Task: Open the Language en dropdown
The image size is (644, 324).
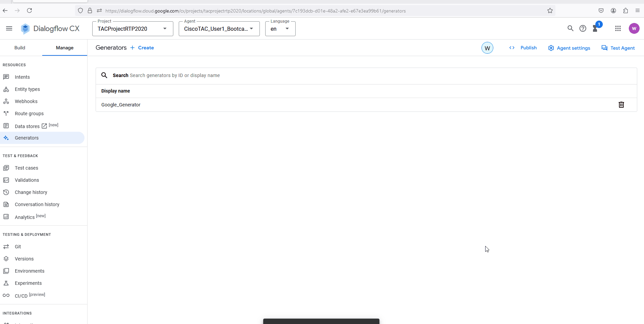Action: [x=280, y=29]
